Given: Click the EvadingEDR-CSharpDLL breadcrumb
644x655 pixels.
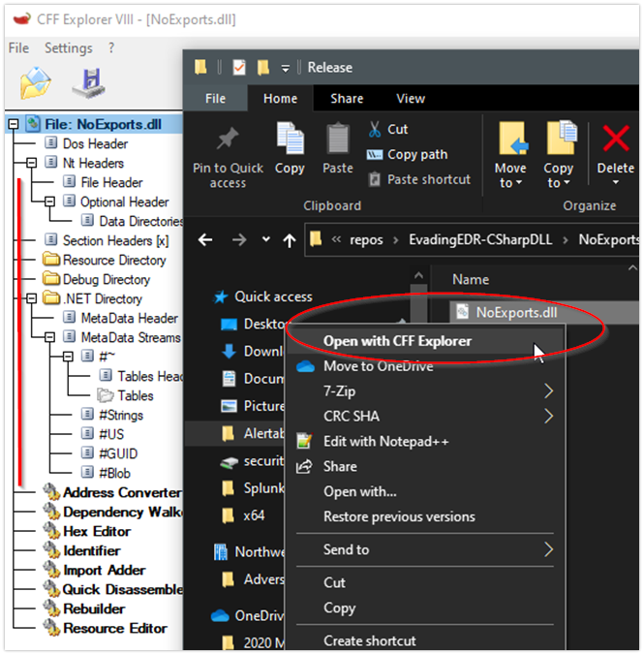Looking at the screenshot, I should (x=480, y=239).
